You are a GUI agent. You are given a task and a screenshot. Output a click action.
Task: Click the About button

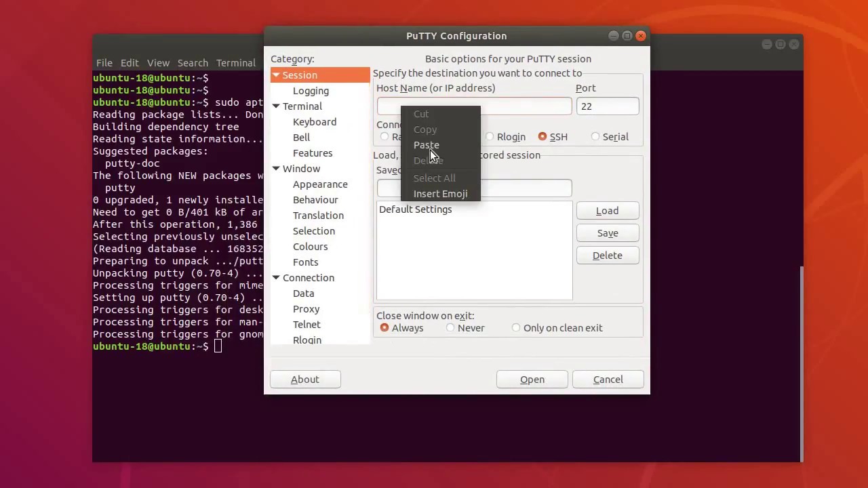(305, 380)
